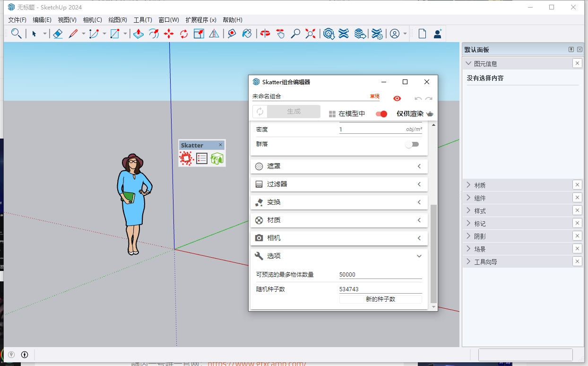Click the Skatter editor vertical scrollbar
This screenshot has height=366, width=588.
[x=434, y=254]
